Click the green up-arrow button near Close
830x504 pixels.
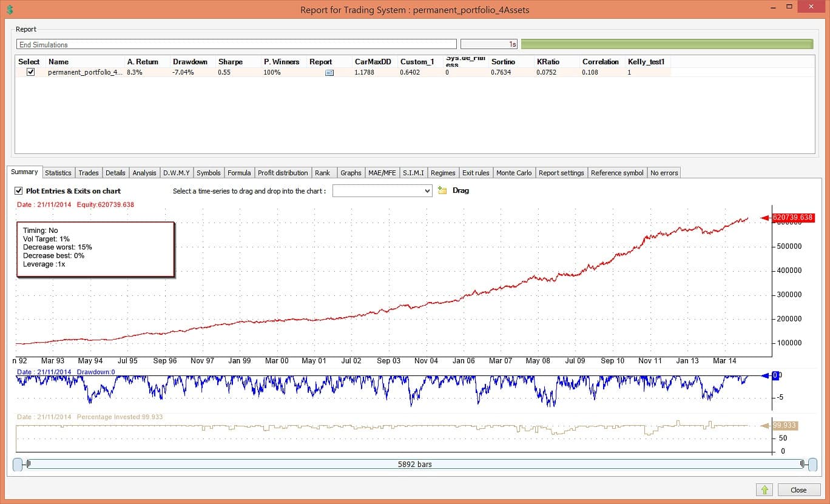coord(763,489)
